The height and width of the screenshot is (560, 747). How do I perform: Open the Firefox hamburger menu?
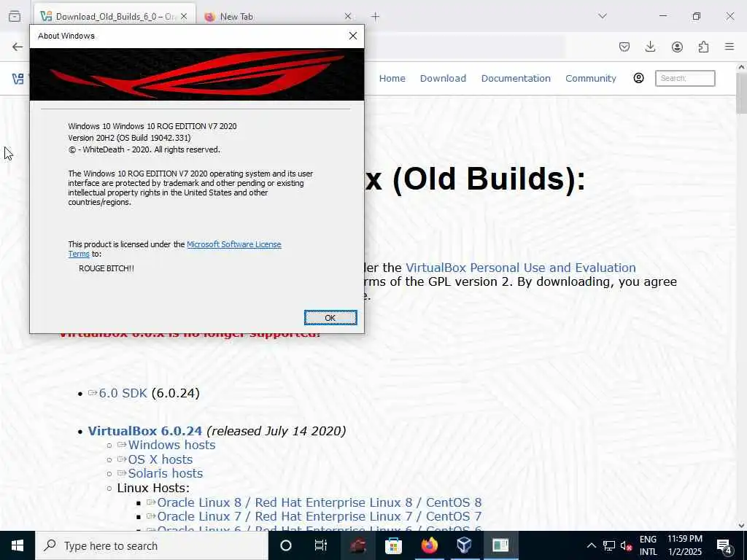tap(729, 47)
